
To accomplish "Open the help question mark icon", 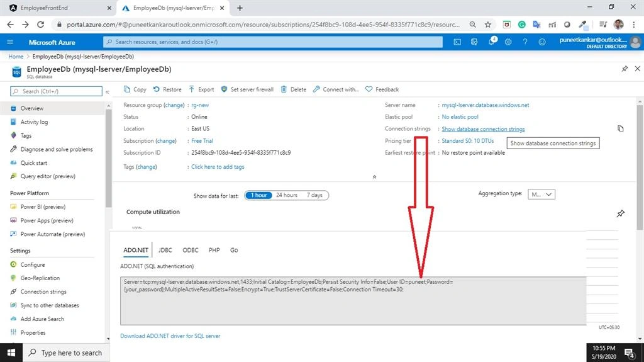I will point(525,42).
